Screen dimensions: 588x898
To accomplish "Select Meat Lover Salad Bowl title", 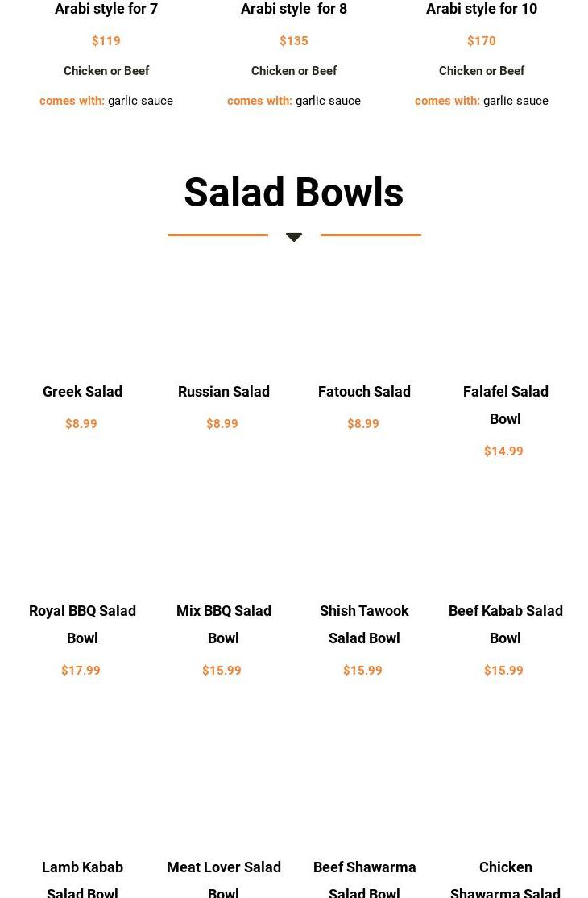I will (x=223, y=878).
